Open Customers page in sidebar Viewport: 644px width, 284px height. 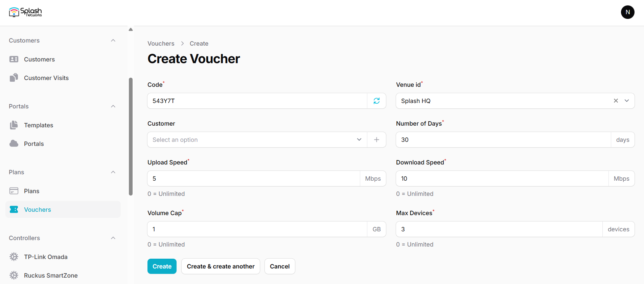pyautogui.click(x=63, y=59)
